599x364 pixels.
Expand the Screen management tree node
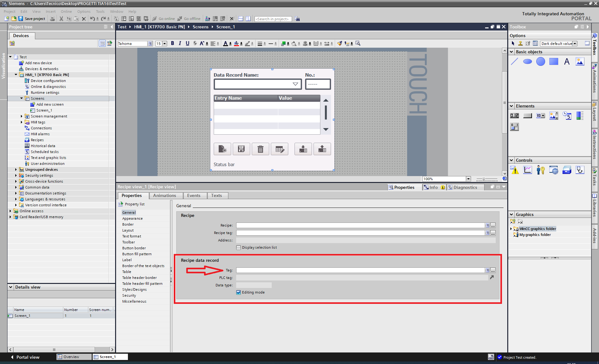click(x=22, y=116)
